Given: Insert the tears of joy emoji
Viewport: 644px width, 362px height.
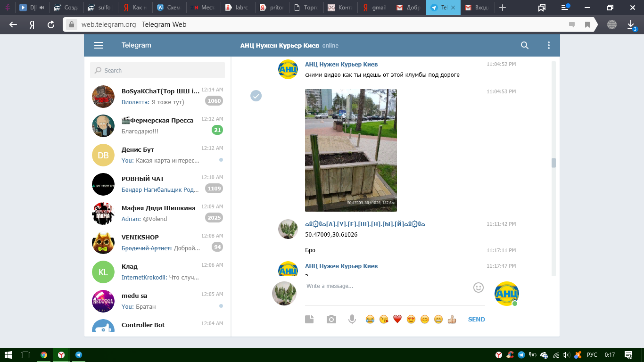Looking at the screenshot, I should coord(370,320).
